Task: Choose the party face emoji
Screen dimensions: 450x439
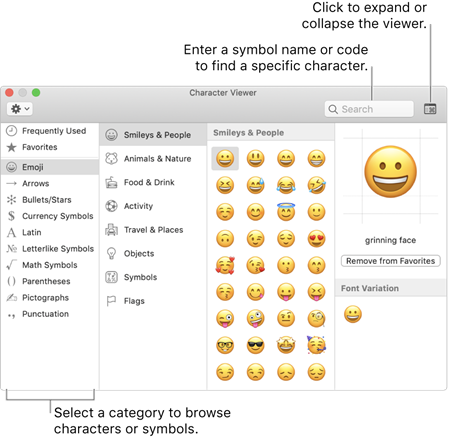Action: (316, 345)
